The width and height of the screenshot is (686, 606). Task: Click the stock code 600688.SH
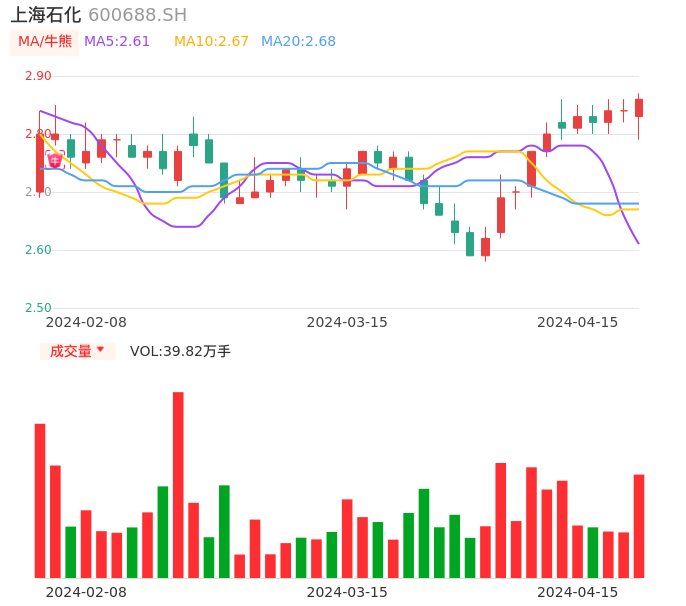tap(137, 15)
